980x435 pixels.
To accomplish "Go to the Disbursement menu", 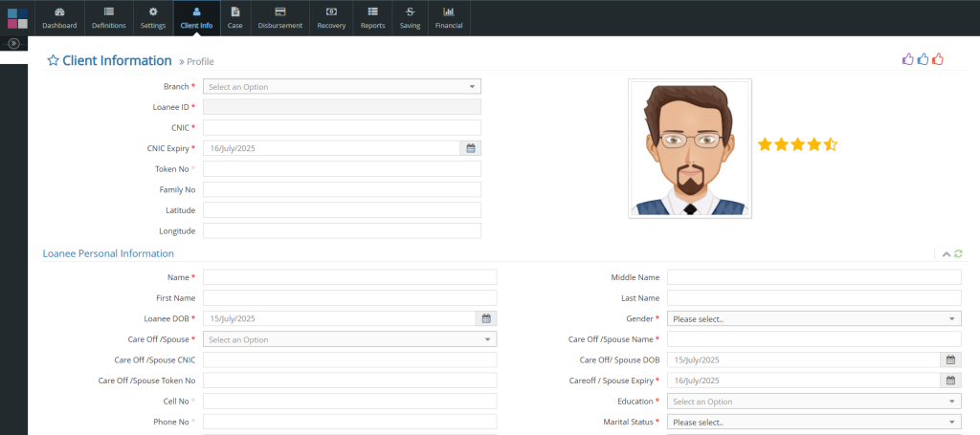I will [x=280, y=17].
